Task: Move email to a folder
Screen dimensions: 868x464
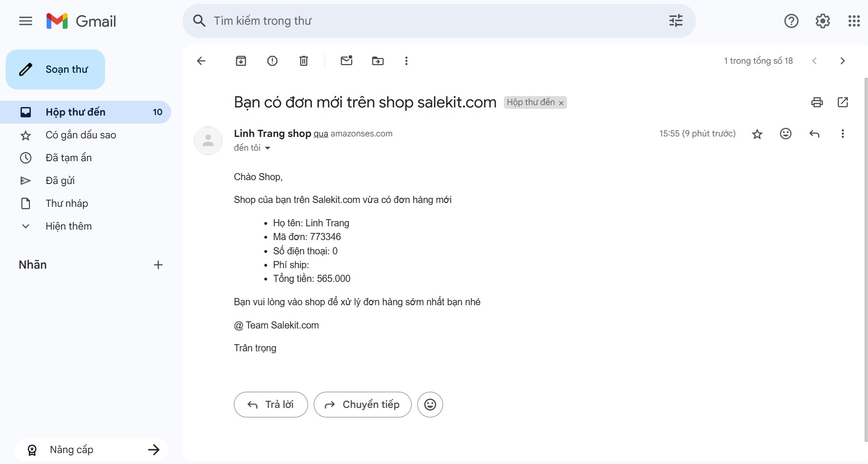Action: 378,61
